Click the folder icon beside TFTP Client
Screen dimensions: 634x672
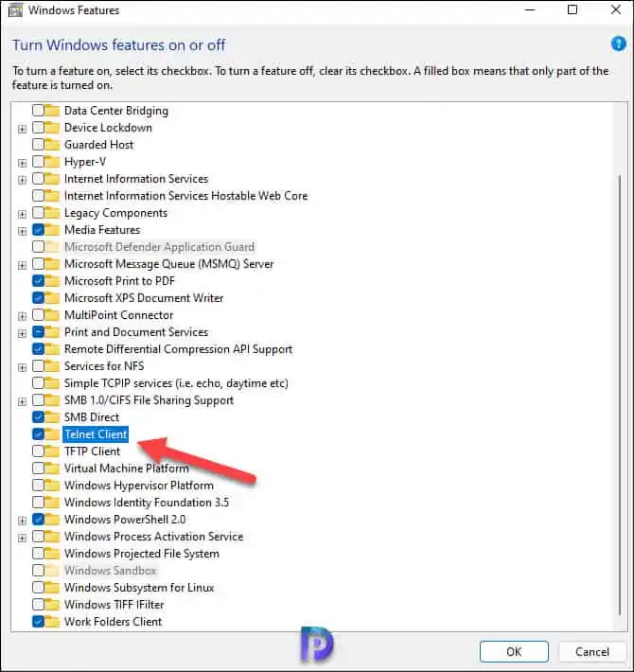pyautogui.click(x=52, y=451)
